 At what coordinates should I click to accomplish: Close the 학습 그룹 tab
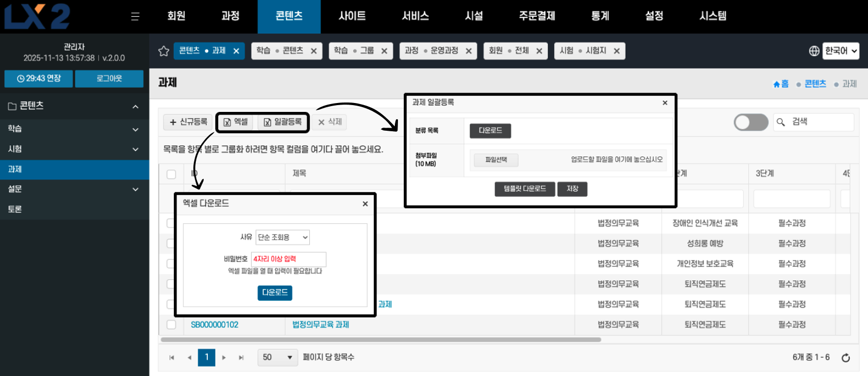(x=384, y=51)
